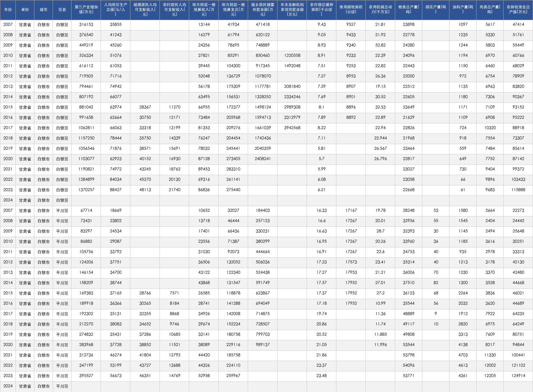Viewport: 533px width, 392px height.
Task: Click the 粮食总产量 column header
Action: [x=409, y=10]
